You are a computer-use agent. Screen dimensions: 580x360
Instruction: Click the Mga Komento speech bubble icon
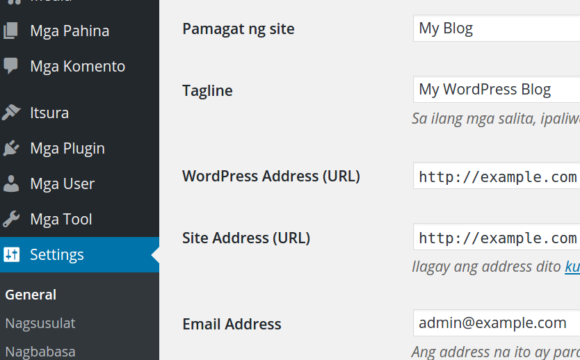(11, 66)
